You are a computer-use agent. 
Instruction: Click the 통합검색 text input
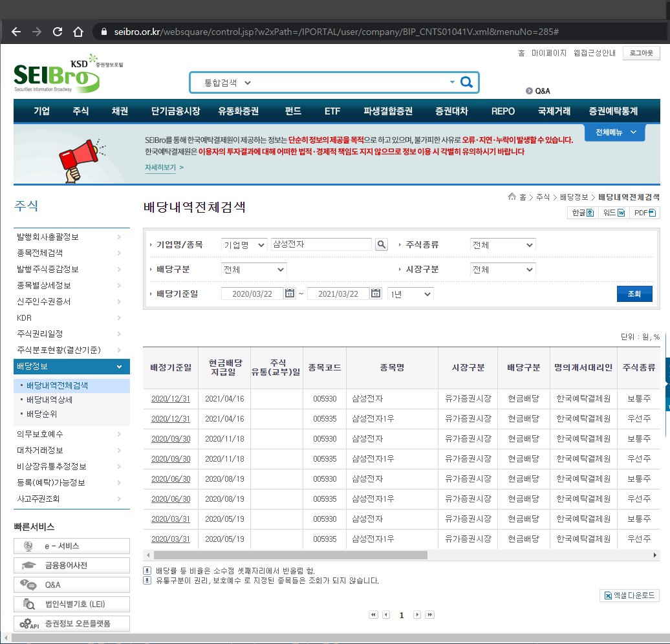pos(351,83)
